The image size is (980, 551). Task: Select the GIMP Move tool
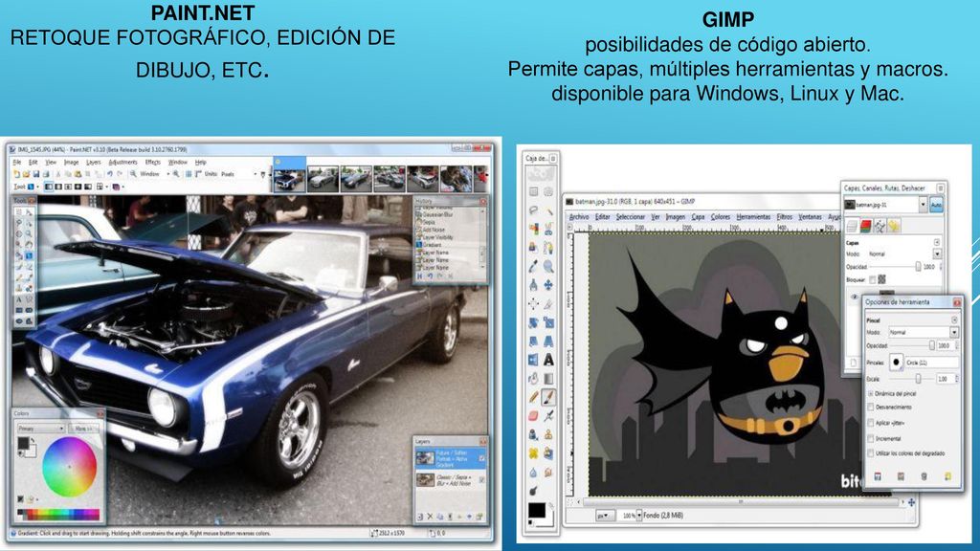pos(548,285)
